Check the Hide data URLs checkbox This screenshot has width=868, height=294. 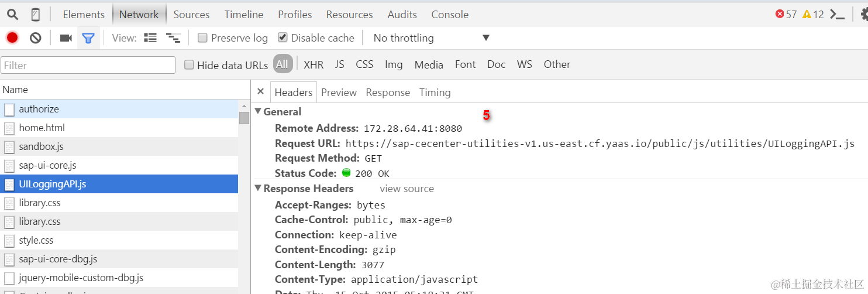(189, 65)
